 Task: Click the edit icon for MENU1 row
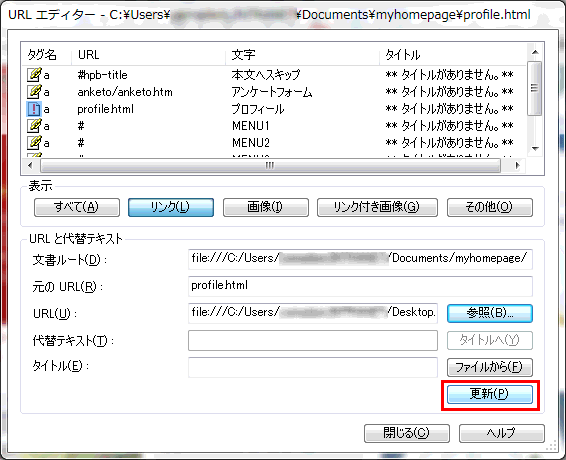point(34,126)
